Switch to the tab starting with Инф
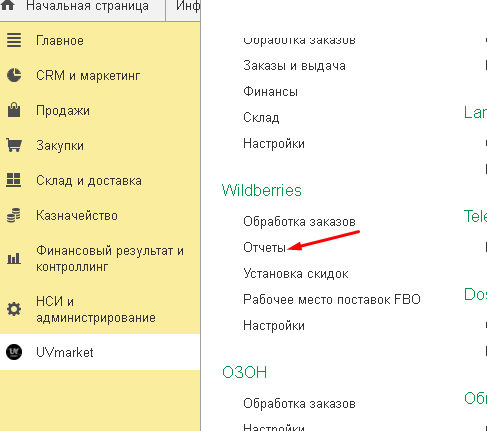This screenshot has height=431, width=487. click(x=188, y=6)
